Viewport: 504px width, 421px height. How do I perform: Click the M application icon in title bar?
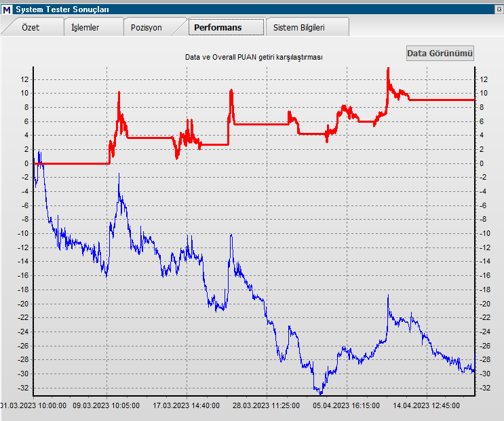point(7,9)
